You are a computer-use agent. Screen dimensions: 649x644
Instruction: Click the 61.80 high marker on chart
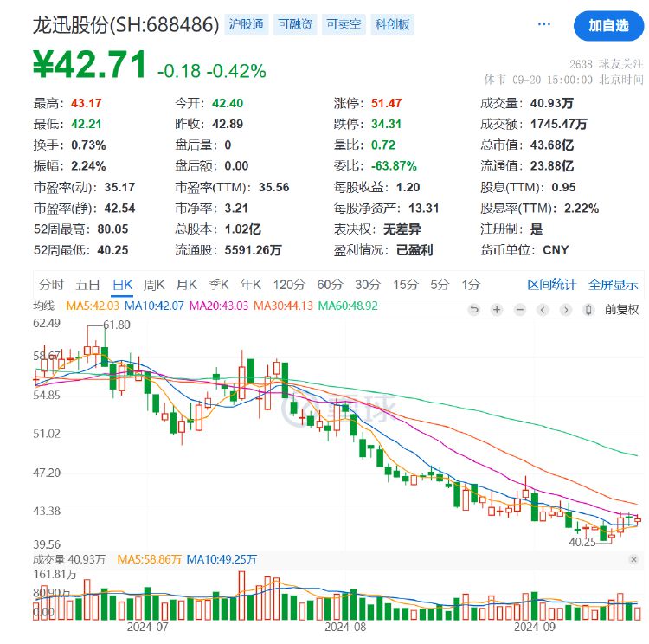pyautogui.click(x=117, y=325)
